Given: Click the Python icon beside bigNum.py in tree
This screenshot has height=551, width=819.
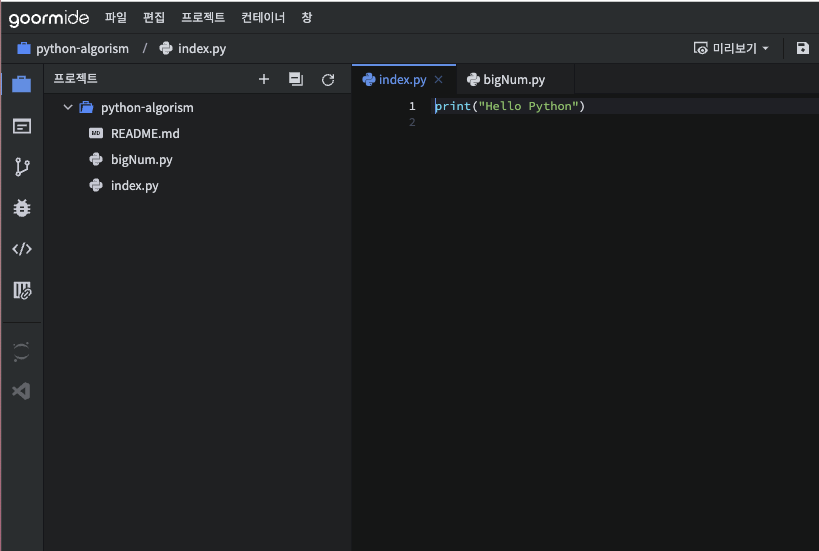Looking at the screenshot, I should (x=96, y=159).
